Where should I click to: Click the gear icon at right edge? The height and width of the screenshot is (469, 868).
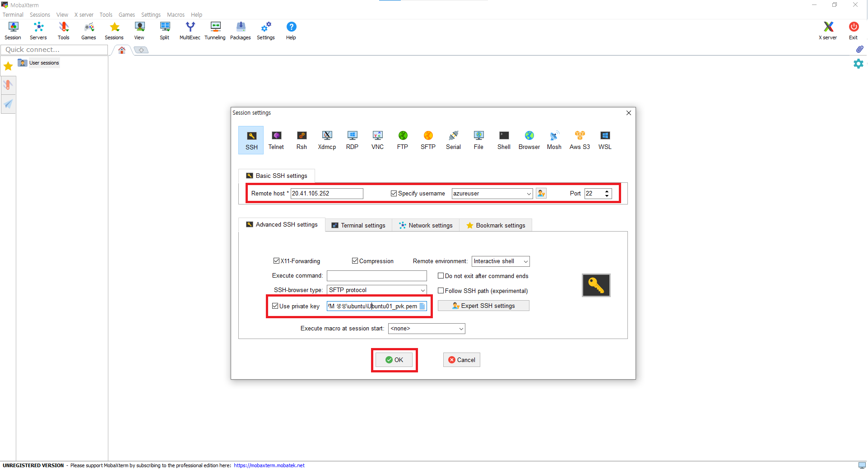(859, 64)
